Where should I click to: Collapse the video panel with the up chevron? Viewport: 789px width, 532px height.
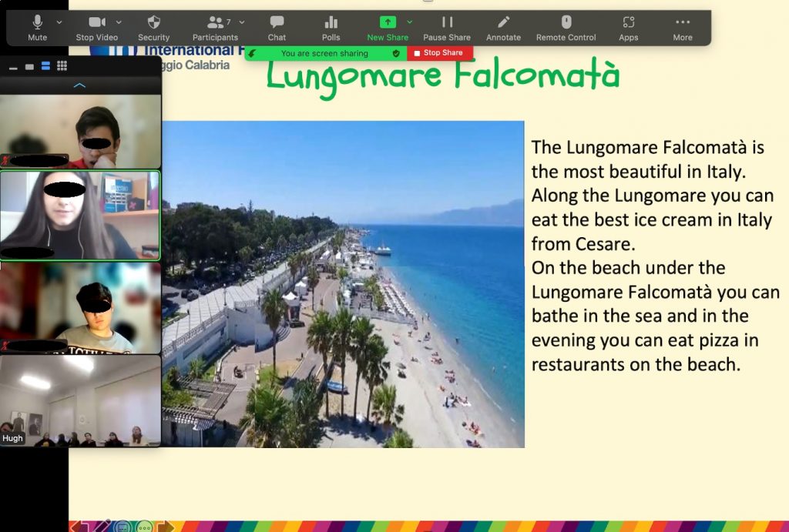pyautogui.click(x=79, y=85)
